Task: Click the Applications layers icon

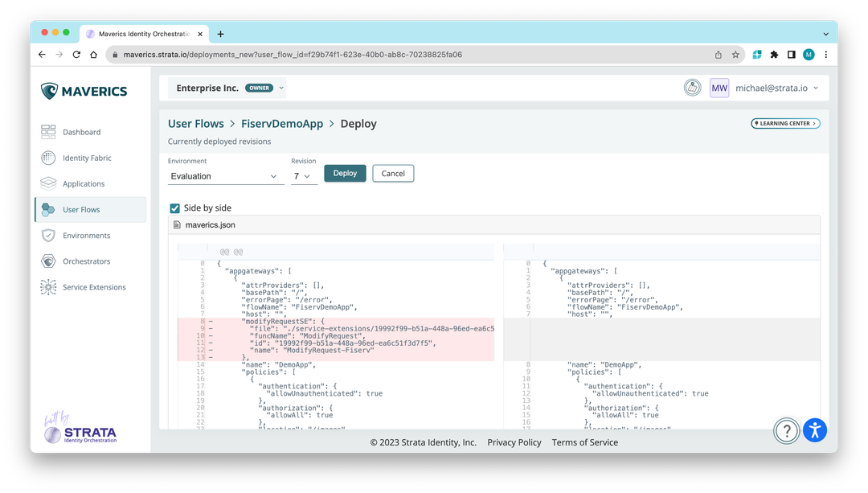Action: coord(48,183)
